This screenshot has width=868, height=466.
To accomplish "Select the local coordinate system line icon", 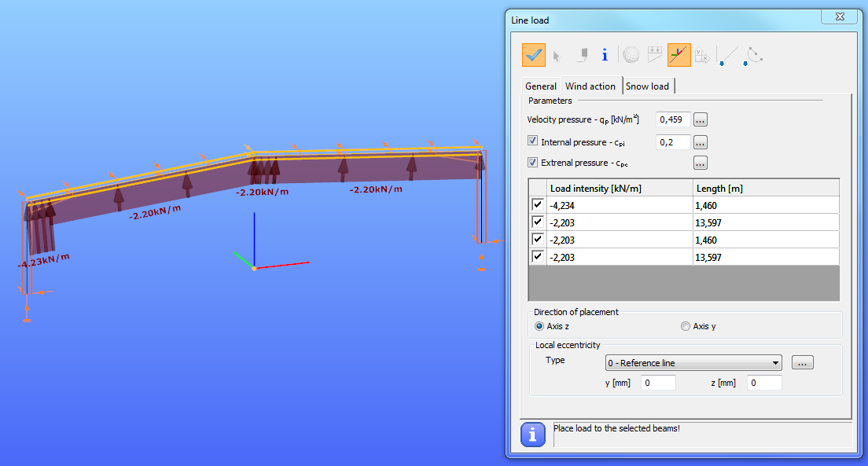I will point(679,55).
